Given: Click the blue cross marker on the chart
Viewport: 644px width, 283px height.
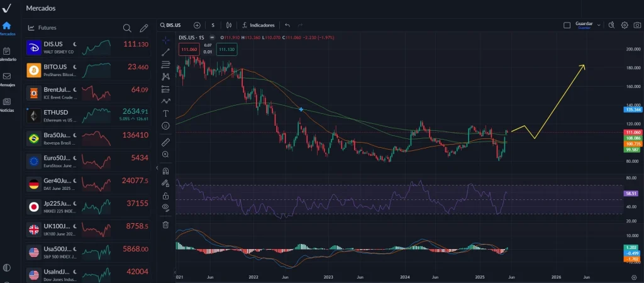Looking at the screenshot, I should pos(301,109).
